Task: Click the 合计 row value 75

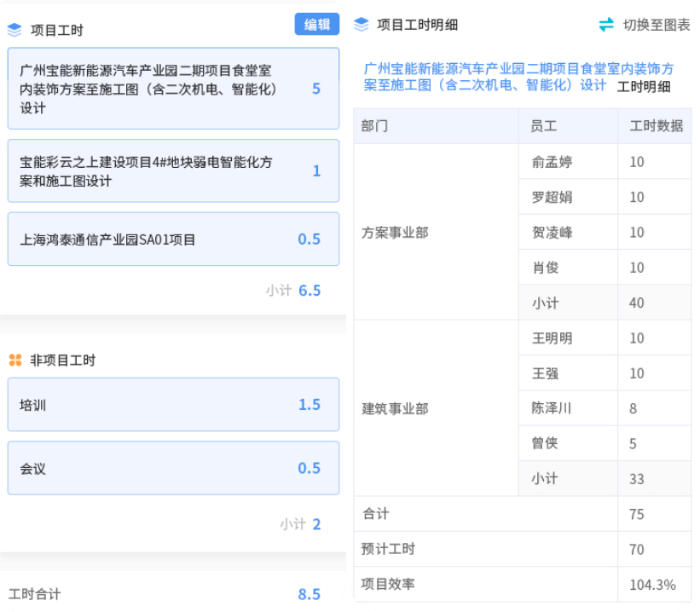Action: pyautogui.click(x=637, y=514)
